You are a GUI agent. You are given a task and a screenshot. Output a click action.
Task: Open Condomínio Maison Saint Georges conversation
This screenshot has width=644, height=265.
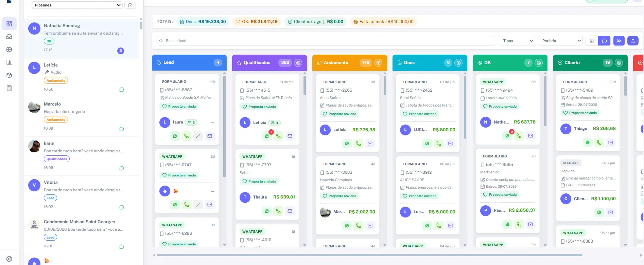tap(82, 234)
